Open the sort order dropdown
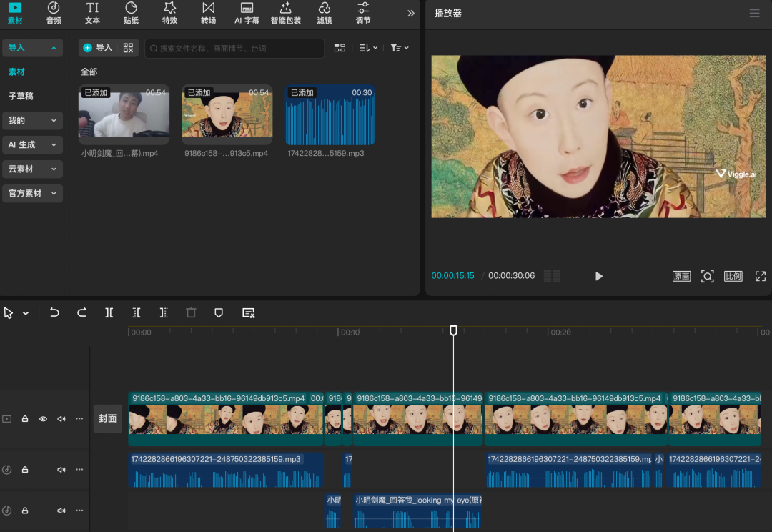 pos(368,48)
